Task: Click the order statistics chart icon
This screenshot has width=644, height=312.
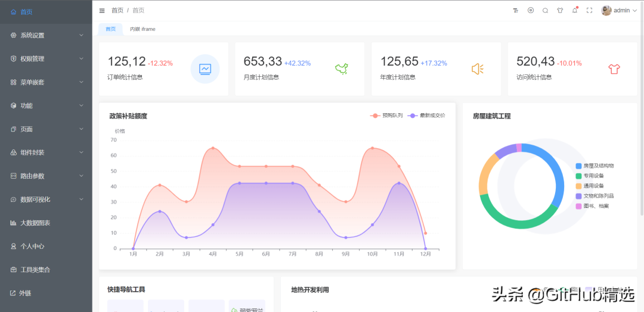Action: click(x=205, y=69)
